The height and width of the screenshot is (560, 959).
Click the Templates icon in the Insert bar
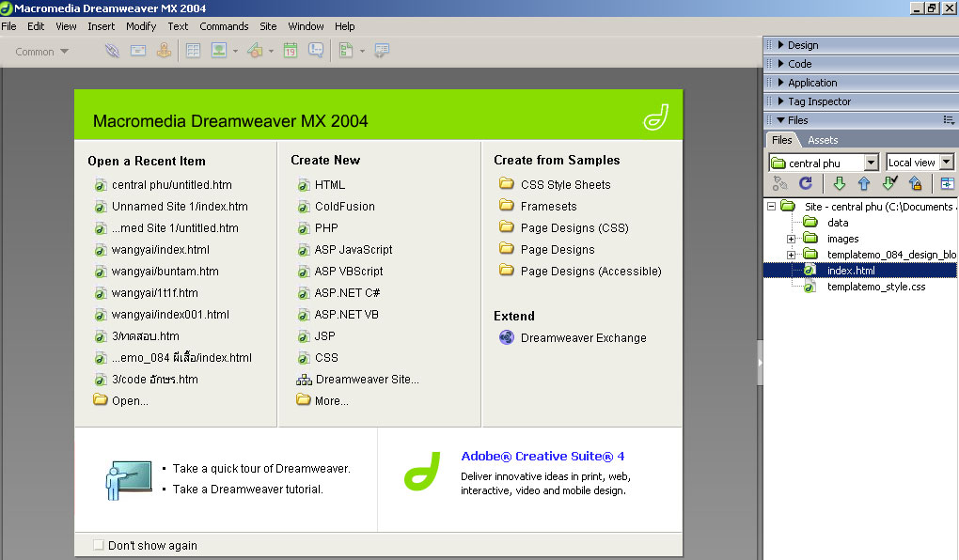[346, 51]
